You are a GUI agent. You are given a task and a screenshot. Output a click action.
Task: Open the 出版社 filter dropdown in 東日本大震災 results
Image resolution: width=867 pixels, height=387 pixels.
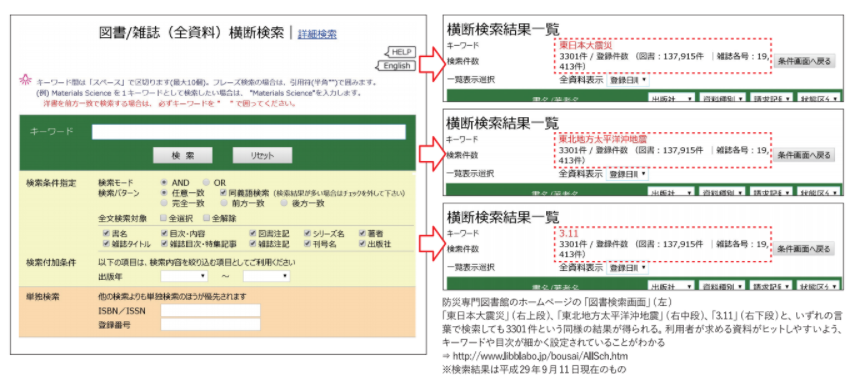tap(671, 98)
